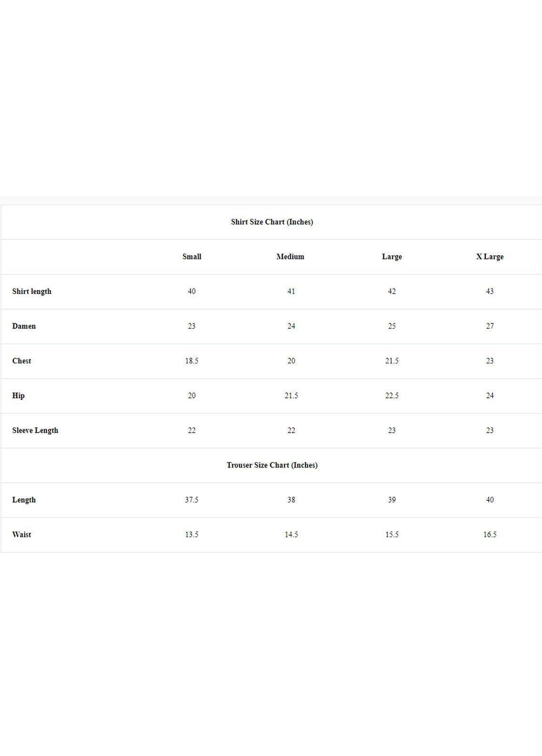Click the trouser Length row label

click(24, 500)
